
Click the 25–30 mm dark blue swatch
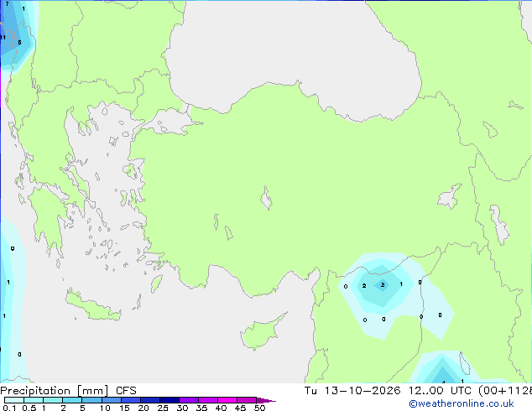170,400
